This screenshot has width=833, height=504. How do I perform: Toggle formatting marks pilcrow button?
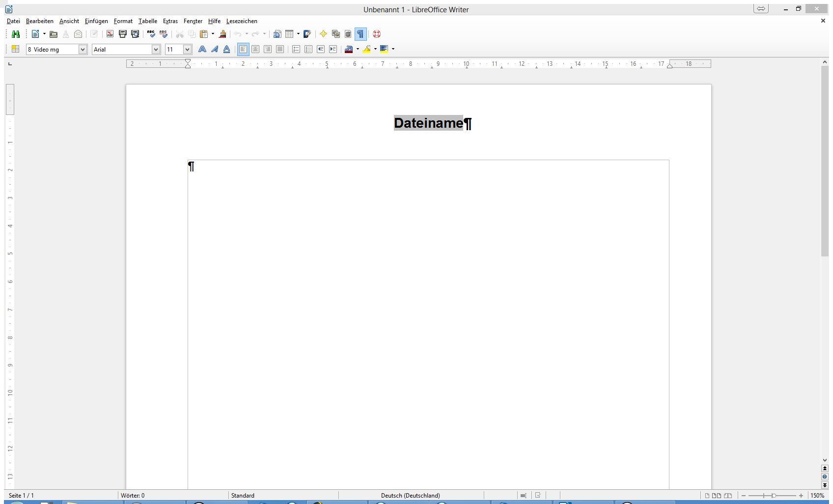click(361, 34)
